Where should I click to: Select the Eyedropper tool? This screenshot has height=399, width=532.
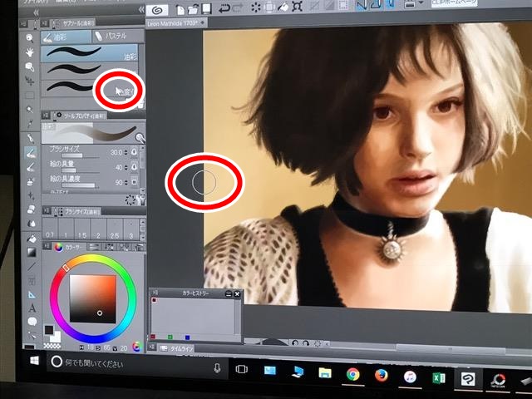coord(30,124)
